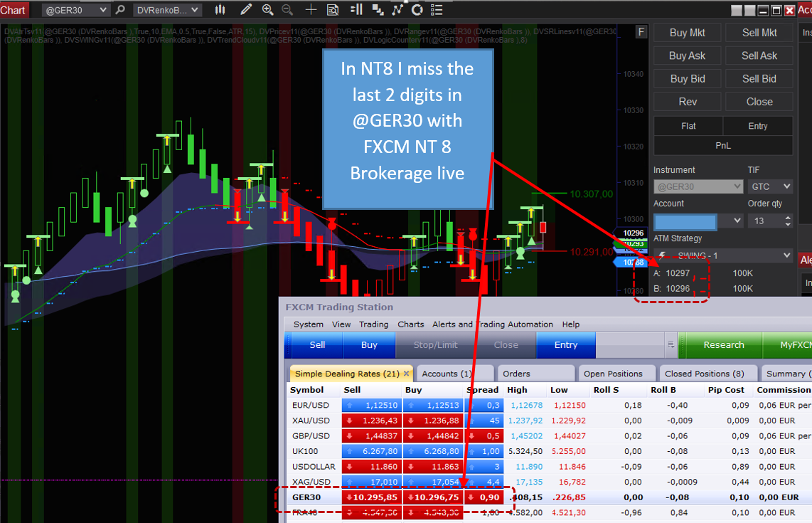
Task: Click the EUR/USD Buy rate 1,12513
Action: (433, 406)
